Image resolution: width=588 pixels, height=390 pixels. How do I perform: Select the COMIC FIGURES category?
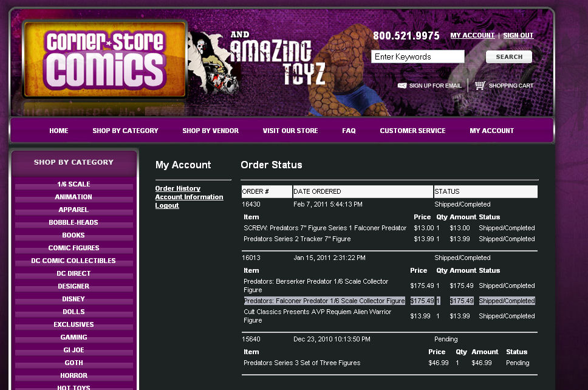click(x=73, y=248)
